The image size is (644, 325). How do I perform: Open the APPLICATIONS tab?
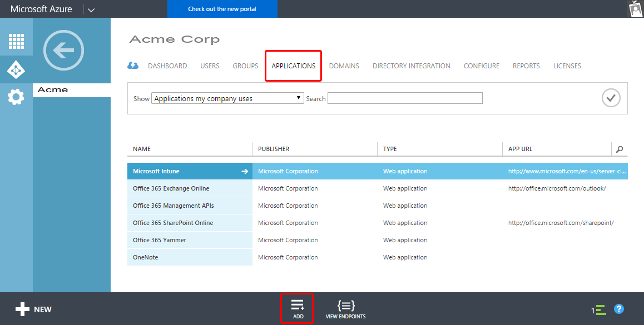click(293, 66)
